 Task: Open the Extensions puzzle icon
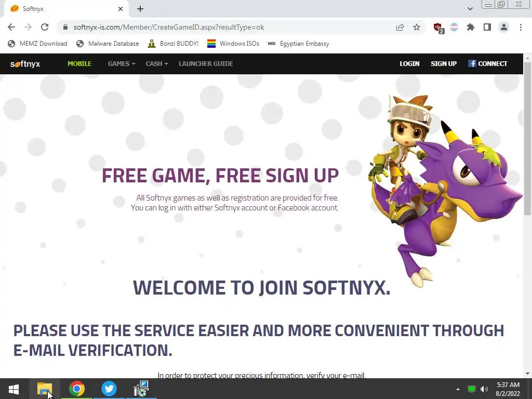[471, 27]
